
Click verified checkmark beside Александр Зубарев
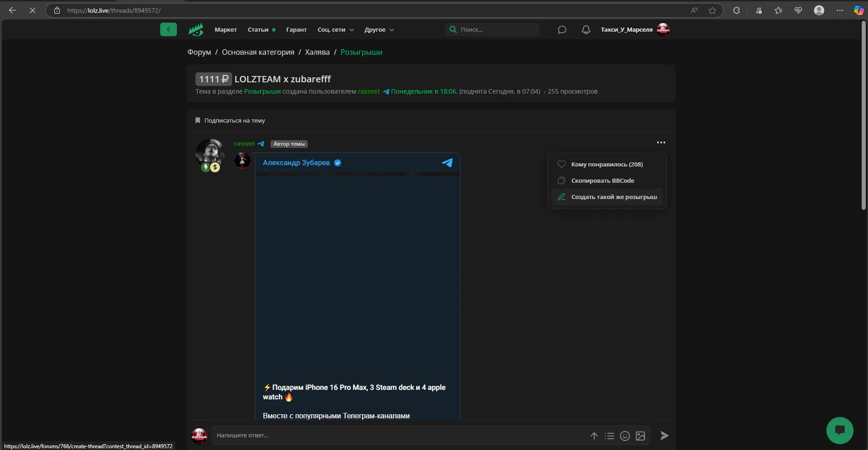point(338,163)
